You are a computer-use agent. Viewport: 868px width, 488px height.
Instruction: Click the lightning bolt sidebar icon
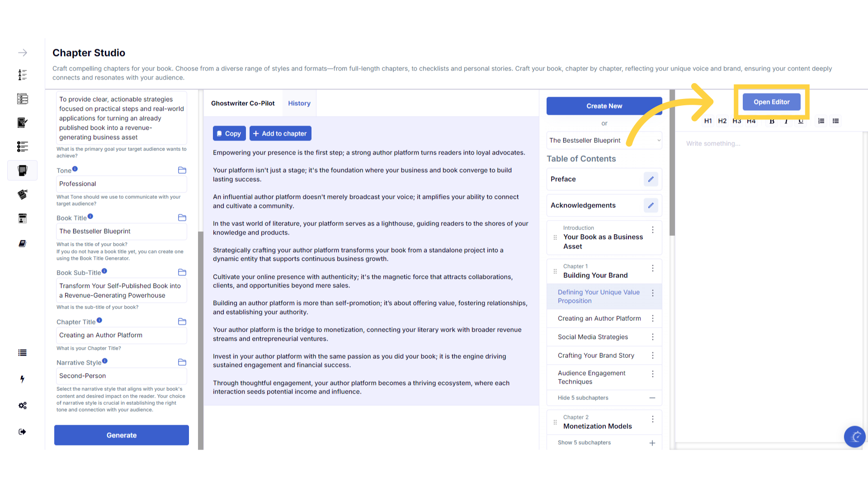(22, 379)
